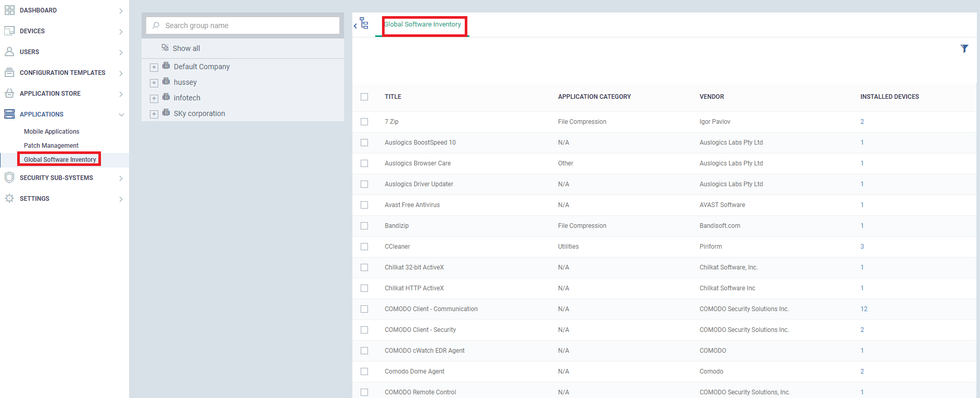This screenshot has width=980, height=398.
Task: Expand the hussey tree node
Action: pos(154,83)
